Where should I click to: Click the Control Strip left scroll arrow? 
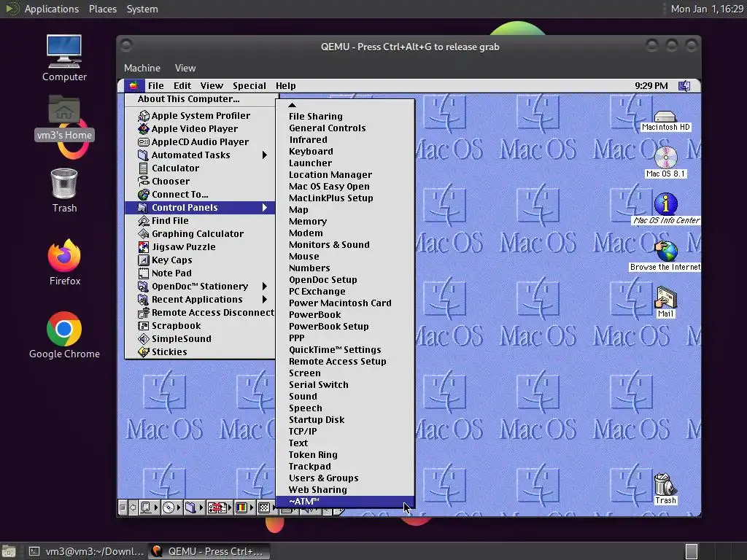click(x=133, y=507)
